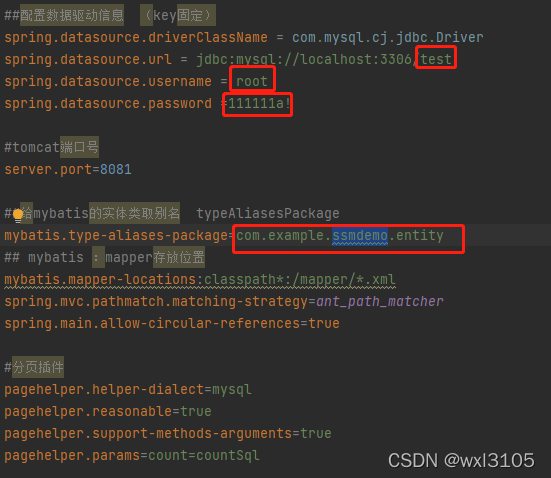
Task: Click the ant_path_matcher value
Action: point(380,302)
